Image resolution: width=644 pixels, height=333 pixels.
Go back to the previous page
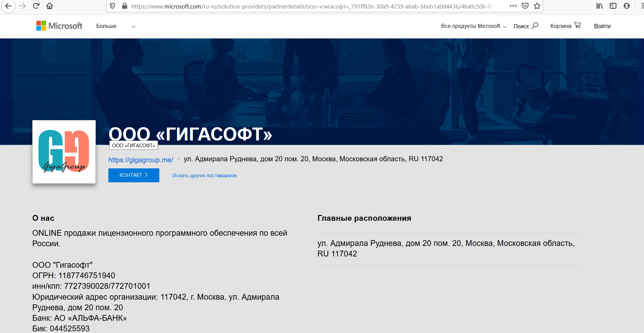[x=8, y=6]
